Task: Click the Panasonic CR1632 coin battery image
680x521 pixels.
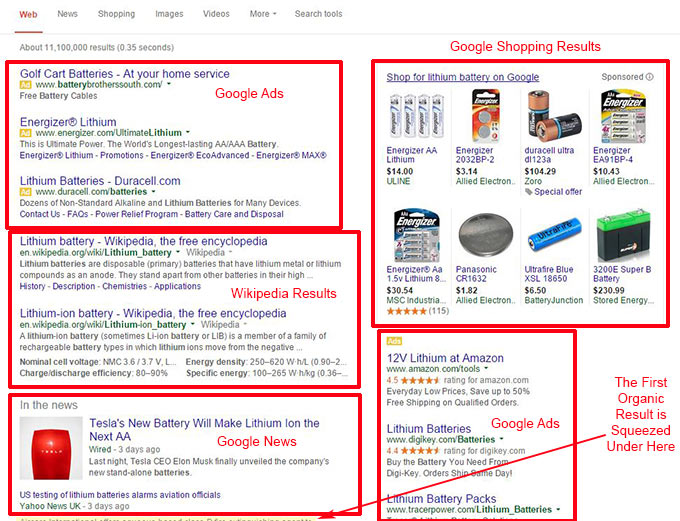Action: point(485,235)
